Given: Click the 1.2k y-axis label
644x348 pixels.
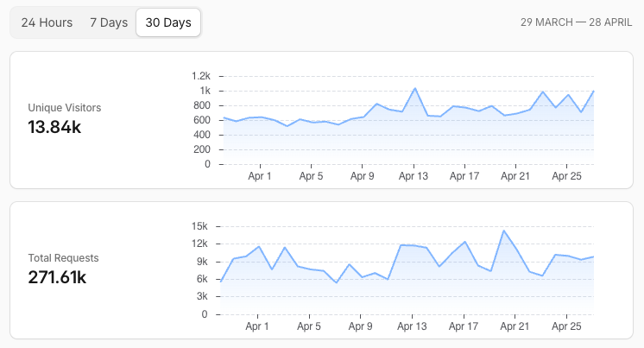Looking at the screenshot, I should point(200,76).
